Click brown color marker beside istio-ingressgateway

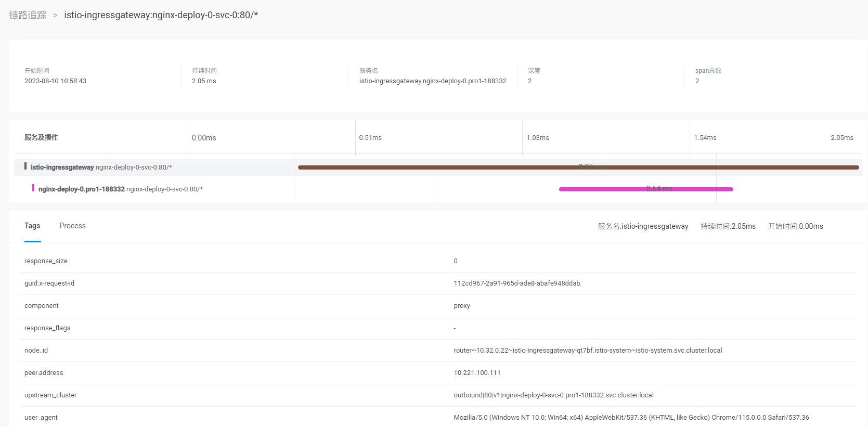coord(25,166)
